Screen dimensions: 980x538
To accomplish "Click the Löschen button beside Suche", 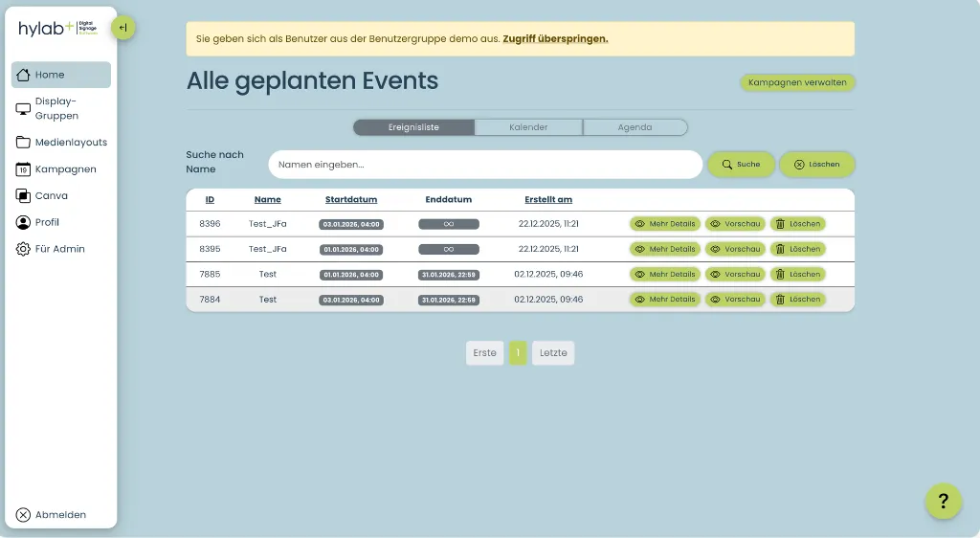I will [817, 165].
